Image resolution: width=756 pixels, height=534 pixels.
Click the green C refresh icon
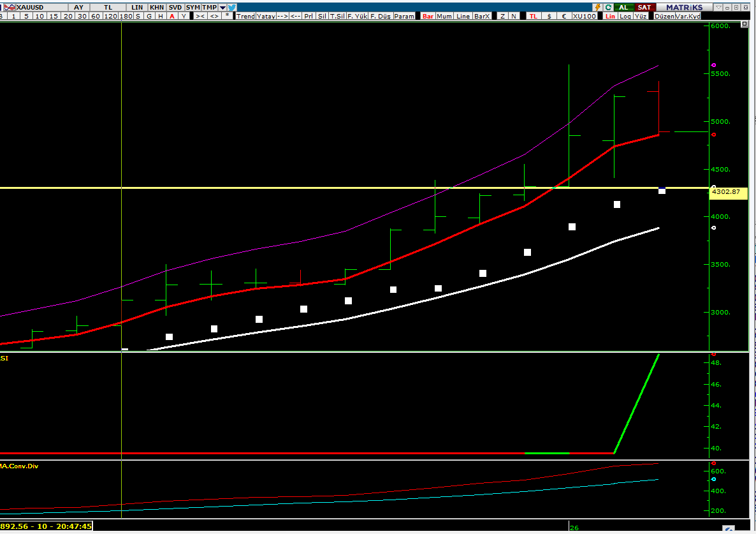[x=609, y=7]
